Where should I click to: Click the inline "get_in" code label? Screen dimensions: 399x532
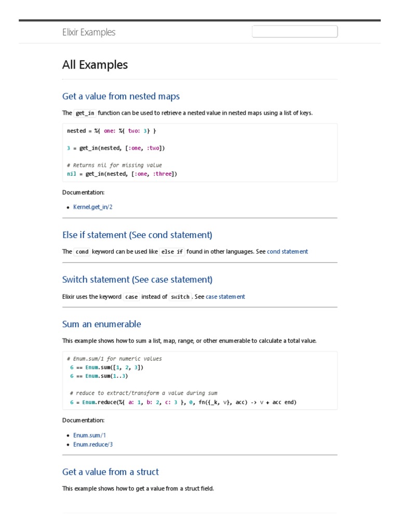[x=85, y=113]
